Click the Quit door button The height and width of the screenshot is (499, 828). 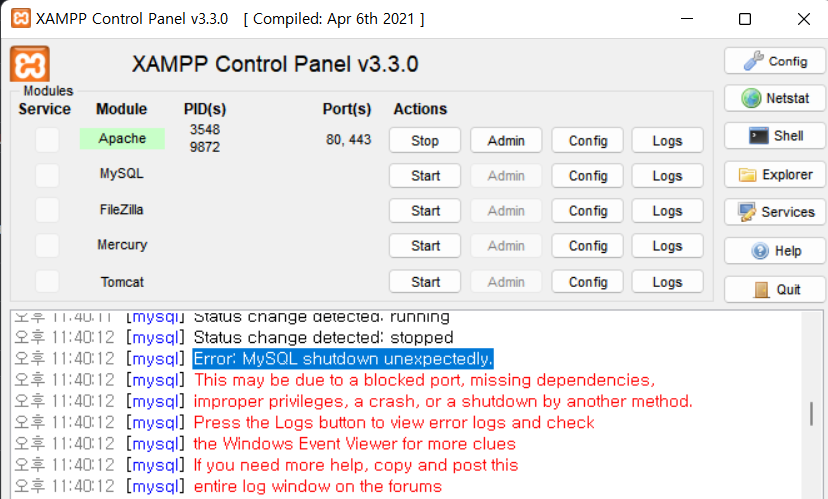[x=775, y=289]
